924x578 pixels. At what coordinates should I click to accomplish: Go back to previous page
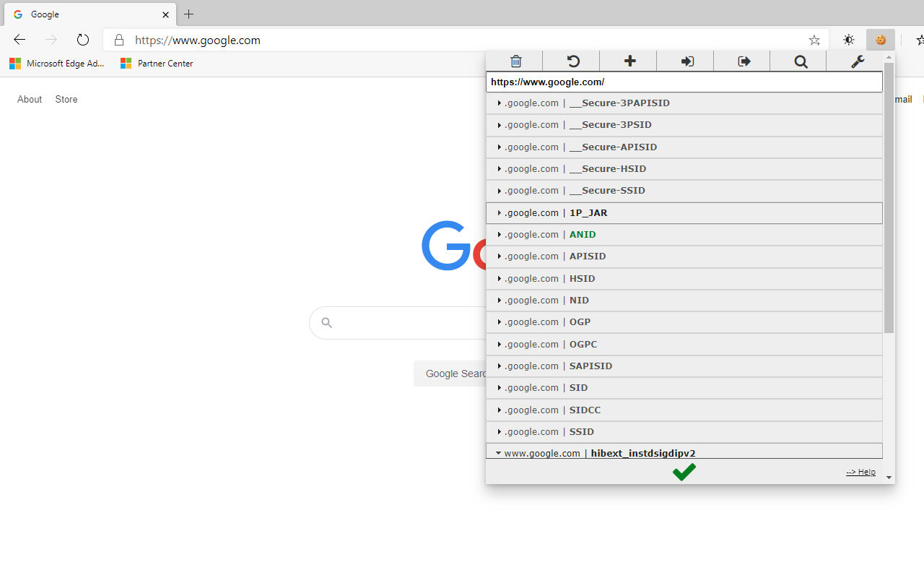pyautogui.click(x=19, y=40)
